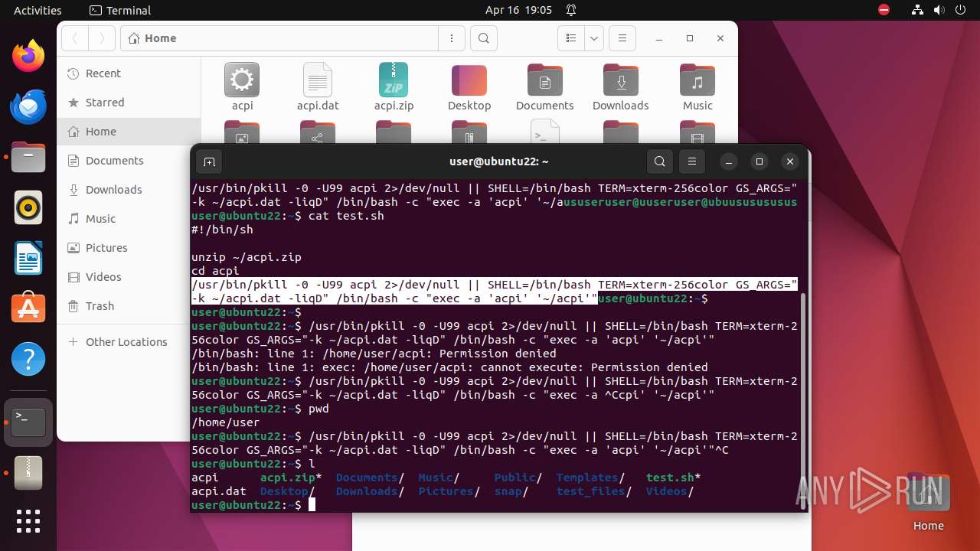Open Recent in Files sidebar
This screenshot has width=980, height=551.
[x=129, y=73]
